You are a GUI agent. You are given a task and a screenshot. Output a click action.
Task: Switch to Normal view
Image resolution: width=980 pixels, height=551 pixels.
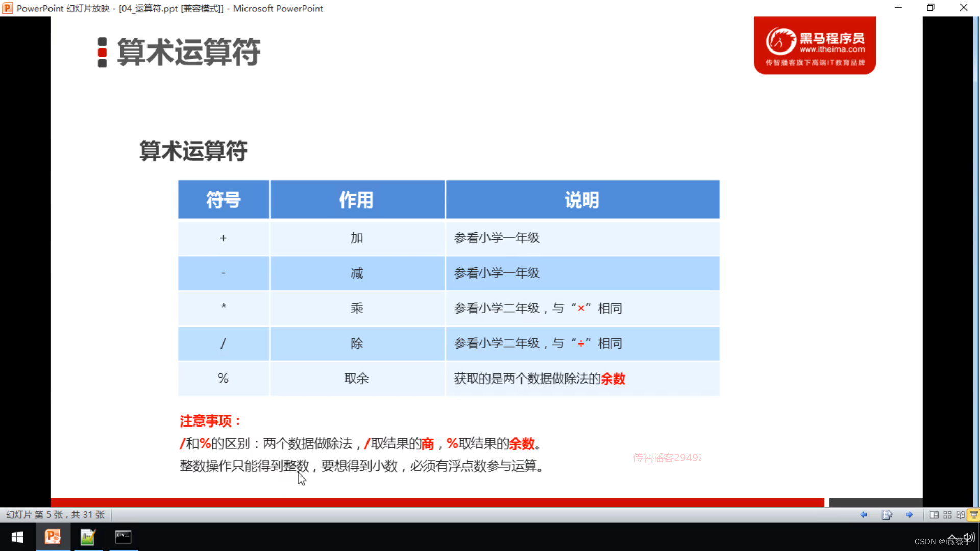934,515
